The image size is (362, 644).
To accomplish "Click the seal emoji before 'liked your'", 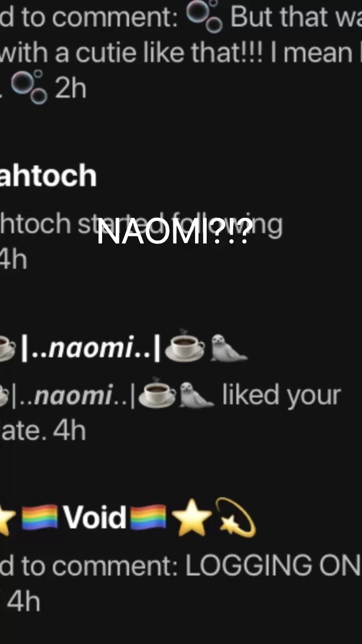I will pyautogui.click(x=197, y=395).
